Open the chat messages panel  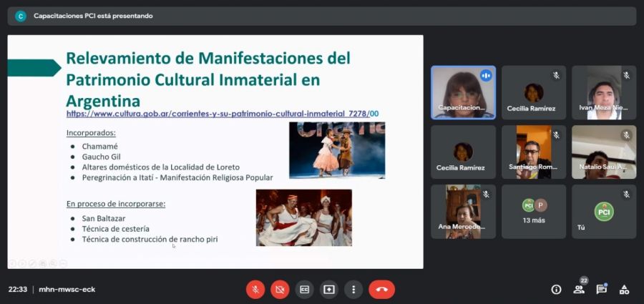click(601, 289)
